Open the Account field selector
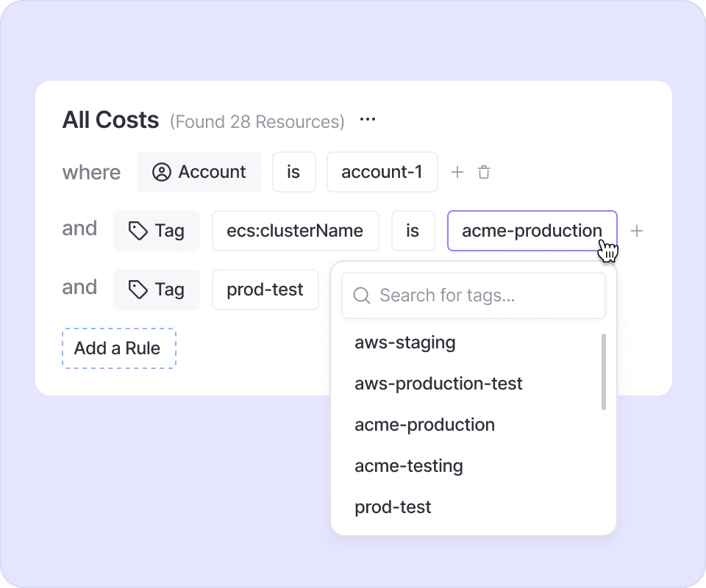706x588 pixels. [199, 172]
